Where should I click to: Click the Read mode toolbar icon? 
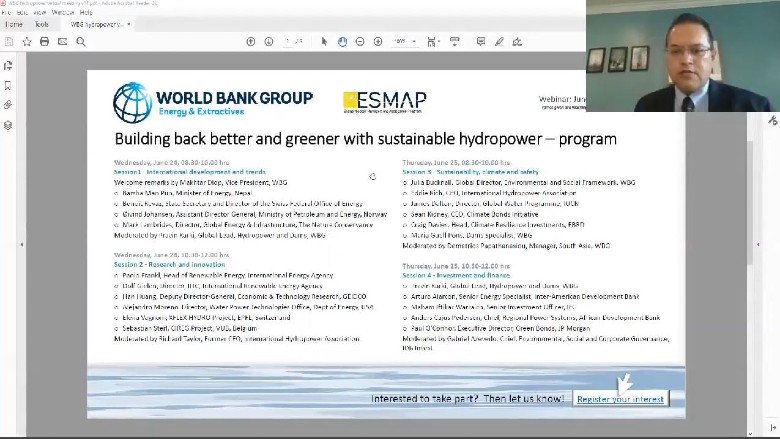tap(455, 42)
